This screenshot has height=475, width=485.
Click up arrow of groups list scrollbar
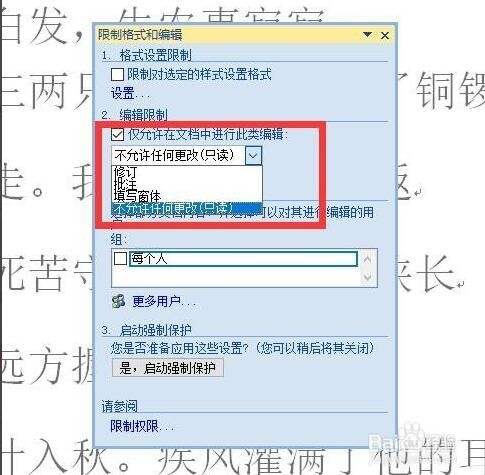pos(367,259)
